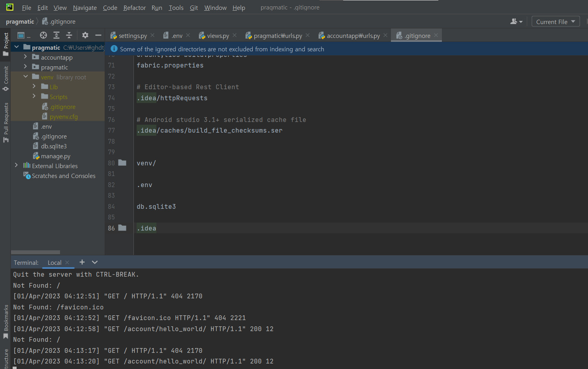Open Project panel settings gear

(x=85, y=35)
